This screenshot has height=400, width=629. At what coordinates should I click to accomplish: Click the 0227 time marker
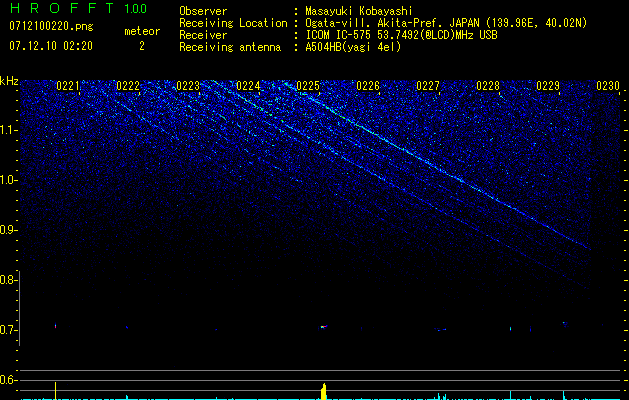428,86
